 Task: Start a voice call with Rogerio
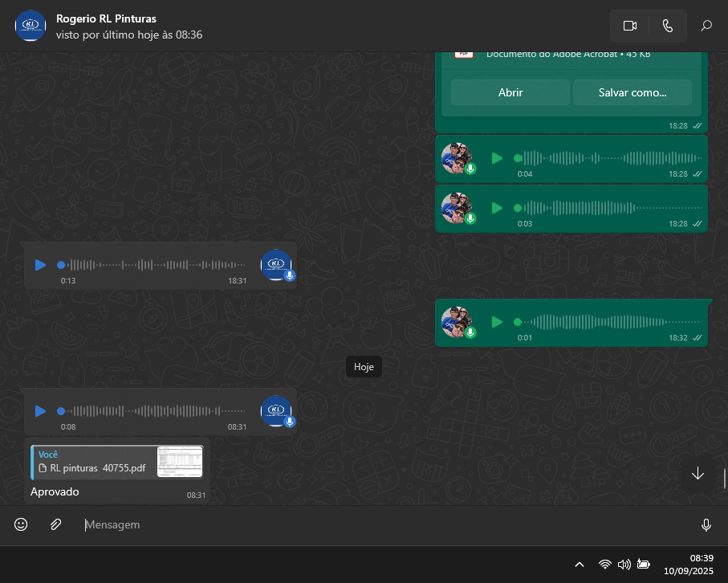(x=667, y=26)
